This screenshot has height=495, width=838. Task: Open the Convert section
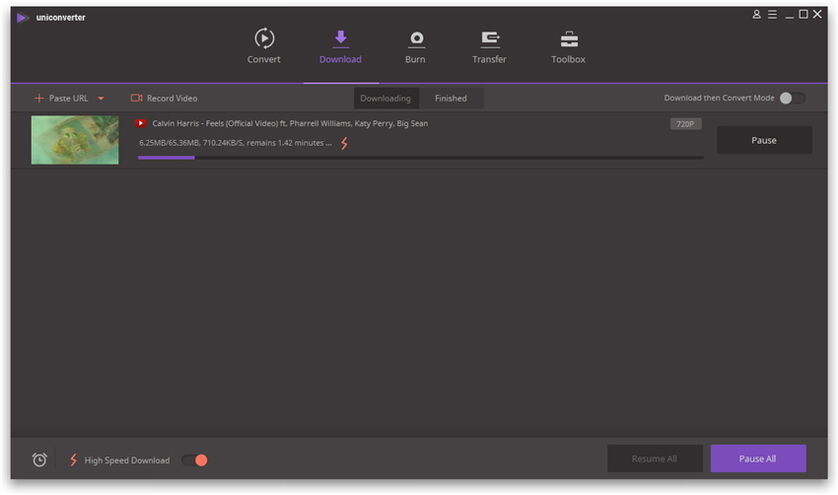(x=263, y=46)
